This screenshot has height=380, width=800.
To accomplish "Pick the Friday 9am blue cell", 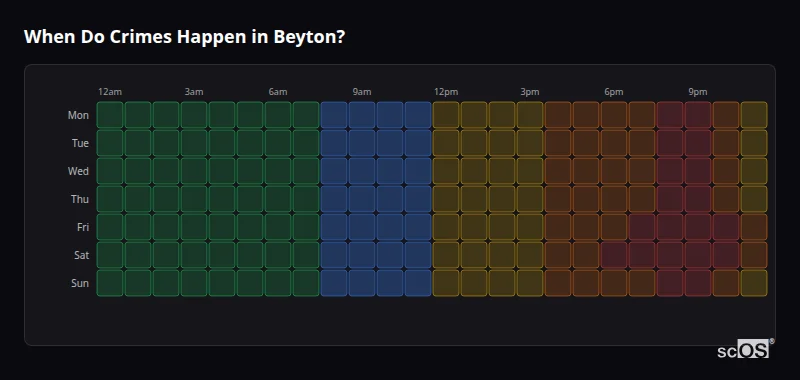I will pos(362,227).
